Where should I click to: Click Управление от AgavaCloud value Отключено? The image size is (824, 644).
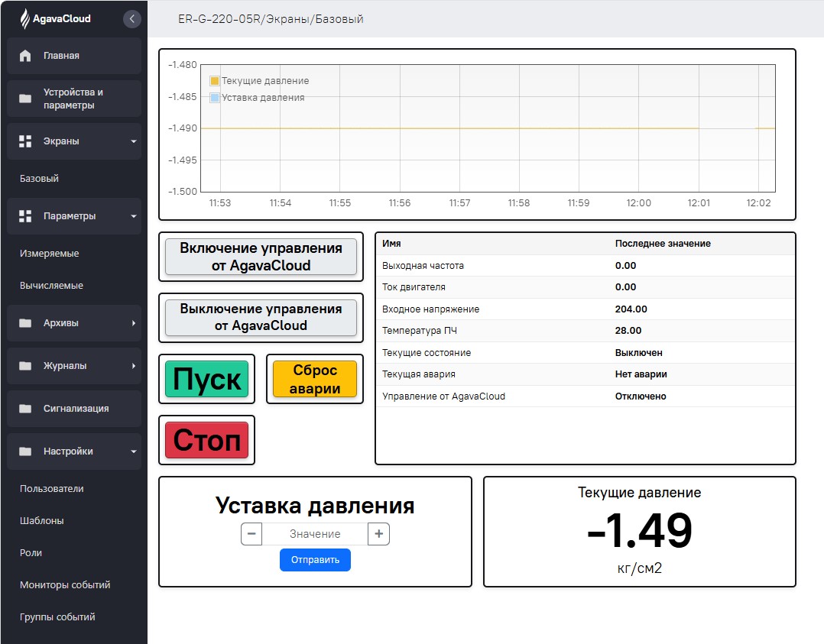point(641,396)
